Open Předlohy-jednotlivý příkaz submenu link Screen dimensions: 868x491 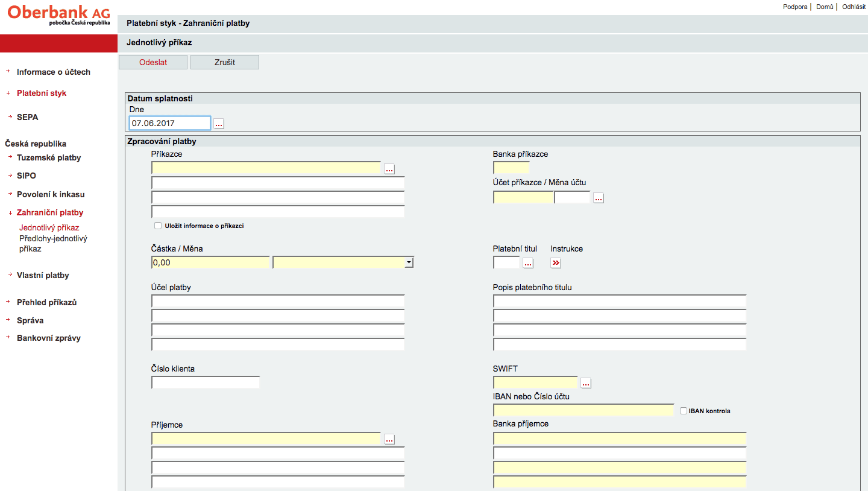53,243
